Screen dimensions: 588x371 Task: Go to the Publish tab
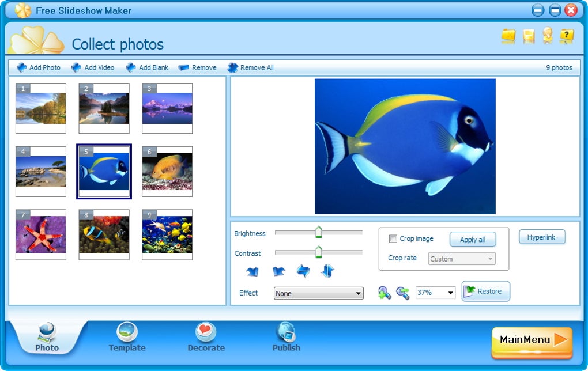pyautogui.click(x=286, y=337)
